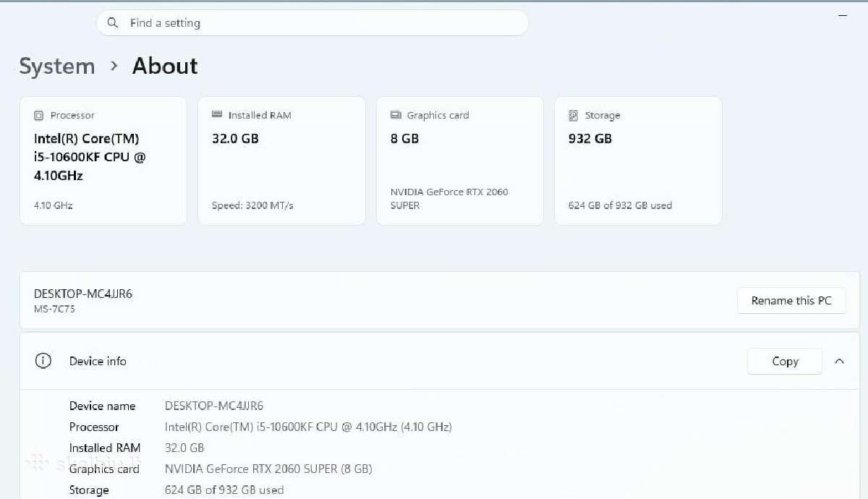This screenshot has height=499, width=868.
Task: Click the 4.10 GHz caption in the Processor card
Action: [54, 205]
